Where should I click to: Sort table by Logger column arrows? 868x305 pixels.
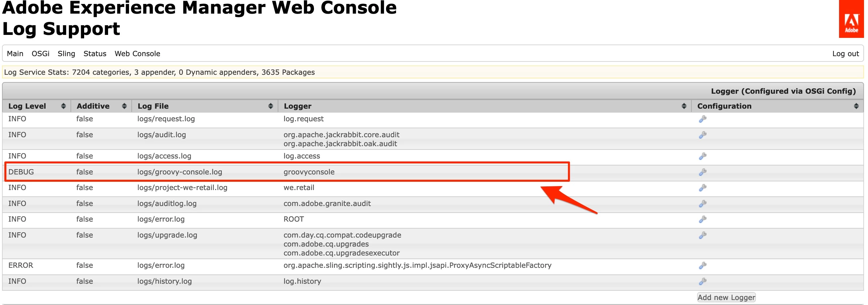684,106
